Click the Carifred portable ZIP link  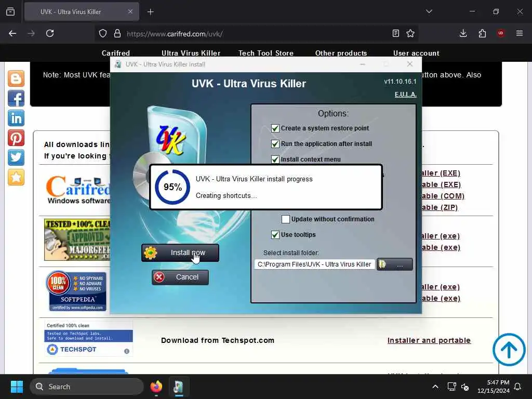pyautogui.click(x=440, y=207)
